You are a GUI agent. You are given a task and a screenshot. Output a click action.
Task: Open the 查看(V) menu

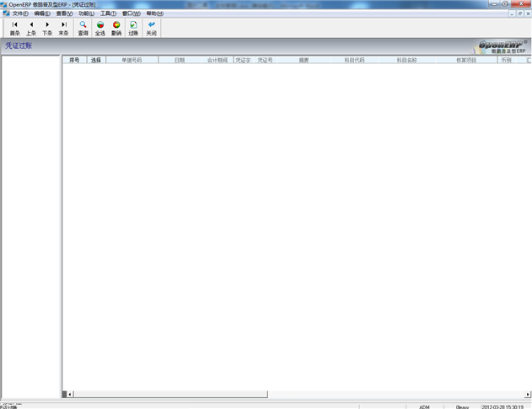point(64,13)
